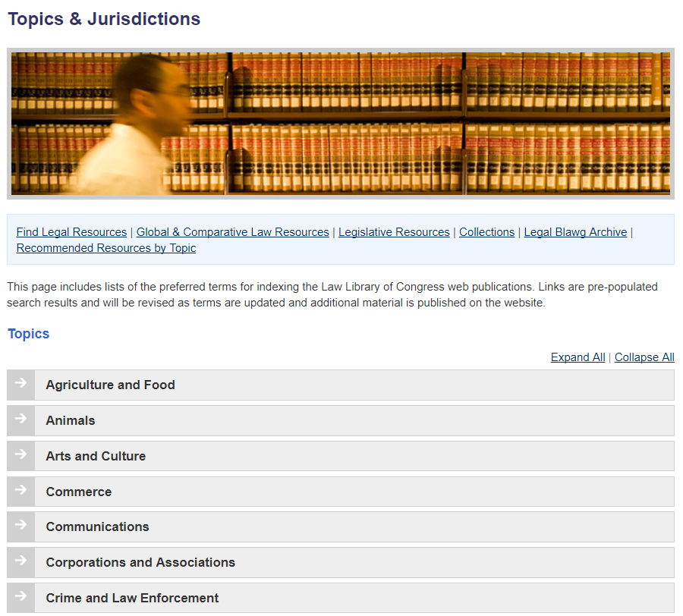Click the arrow icon beside Agriculture and Food

click(x=20, y=383)
